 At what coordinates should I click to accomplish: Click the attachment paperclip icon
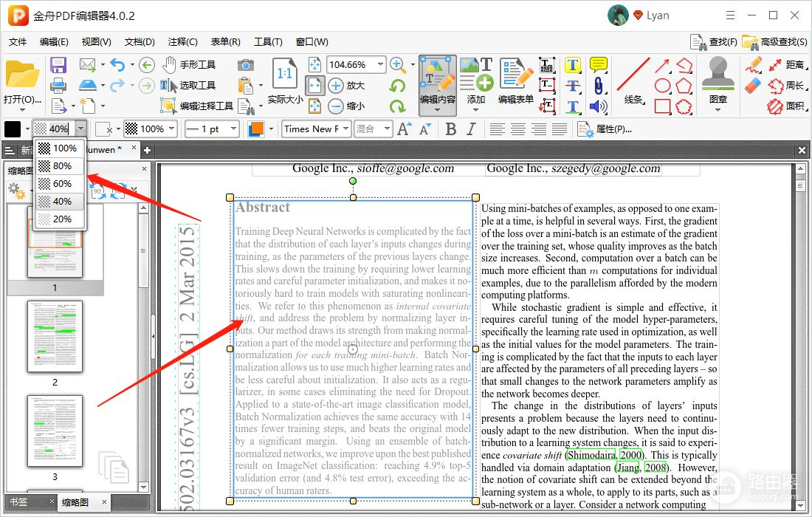pyautogui.click(x=597, y=86)
